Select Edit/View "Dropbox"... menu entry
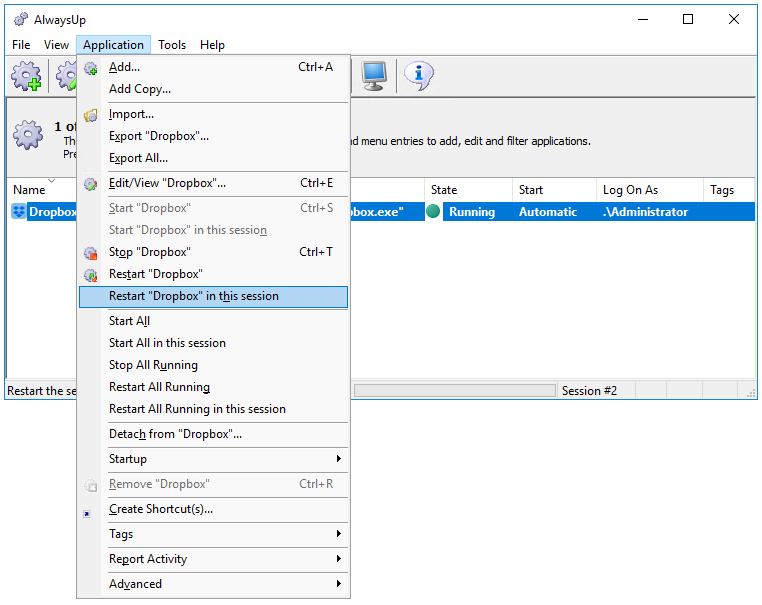 (x=167, y=184)
